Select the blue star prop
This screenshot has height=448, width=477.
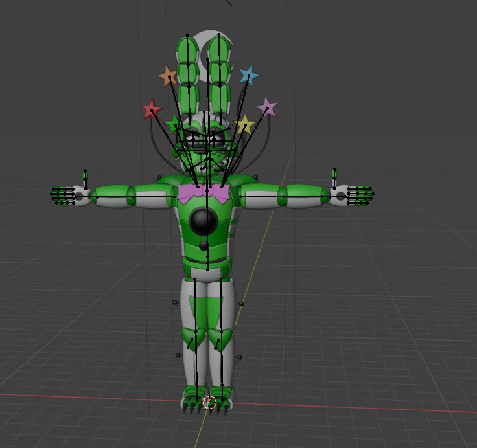pyautogui.click(x=250, y=74)
